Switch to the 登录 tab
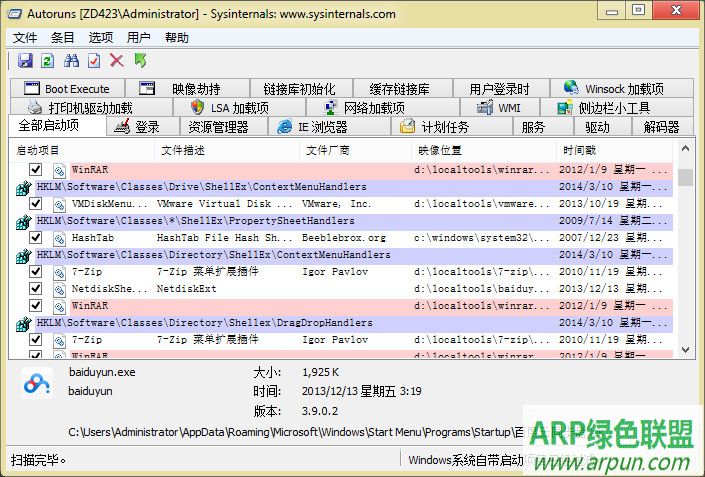705x477 pixels. click(x=143, y=127)
